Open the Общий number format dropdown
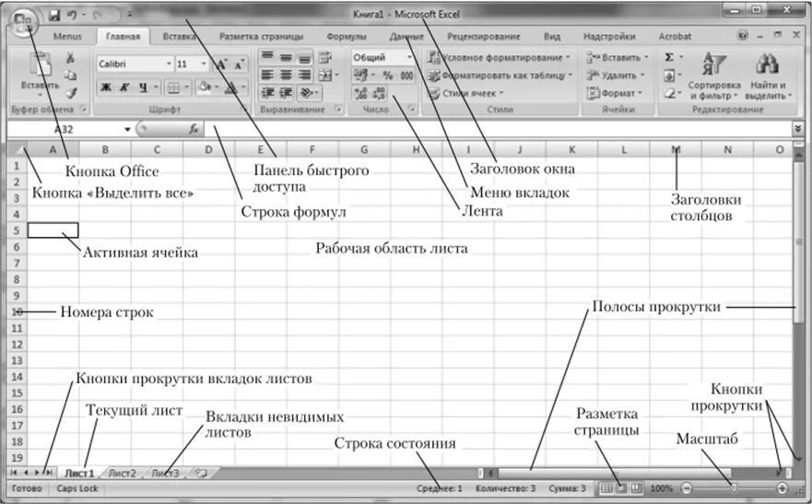This screenshot has height=504, width=812. 409,57
